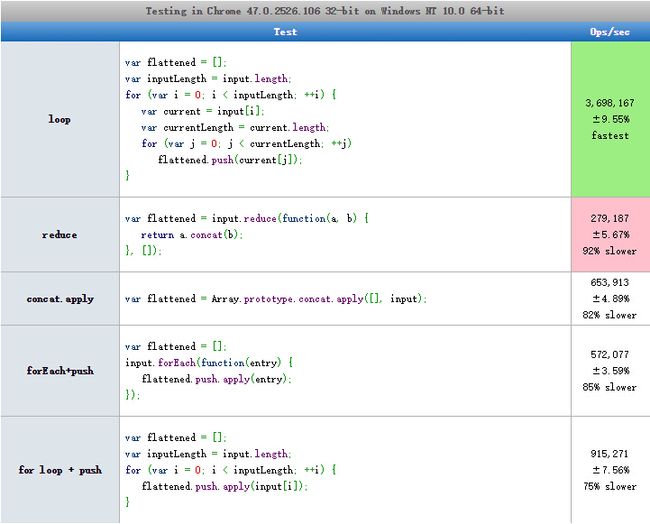Click the '653,913' ops/sec value

[610, 282]
